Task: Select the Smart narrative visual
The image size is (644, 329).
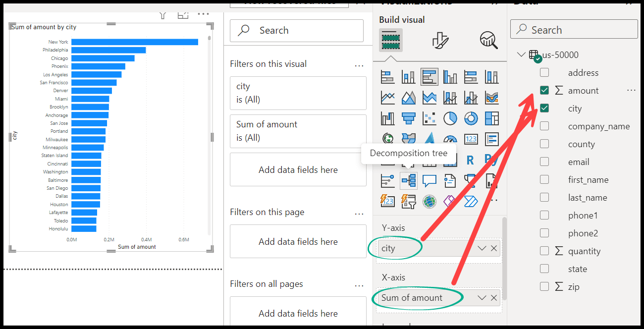Action: point(450,181)
